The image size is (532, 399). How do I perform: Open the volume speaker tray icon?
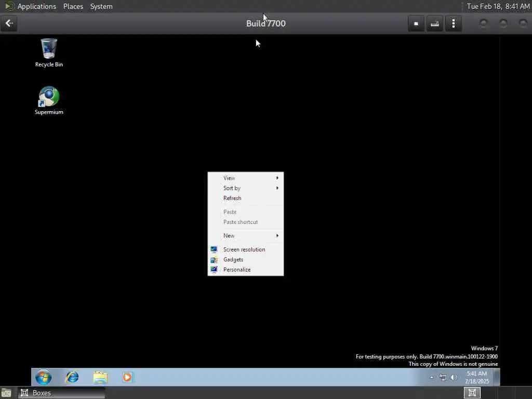click(x=454, y=377)
